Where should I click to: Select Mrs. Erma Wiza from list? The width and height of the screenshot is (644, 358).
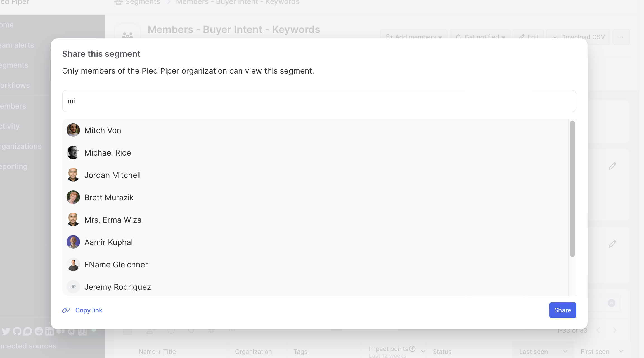tap(113, 220)
